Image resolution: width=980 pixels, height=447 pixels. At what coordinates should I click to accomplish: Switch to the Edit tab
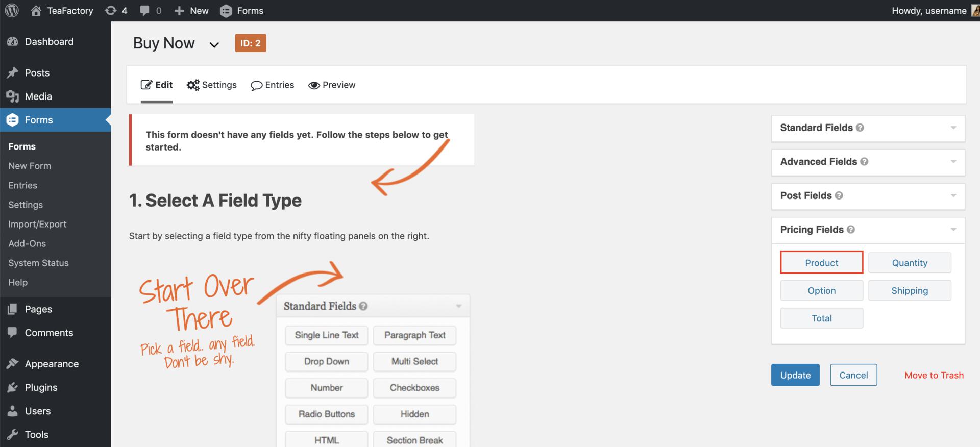pos(157,85)
